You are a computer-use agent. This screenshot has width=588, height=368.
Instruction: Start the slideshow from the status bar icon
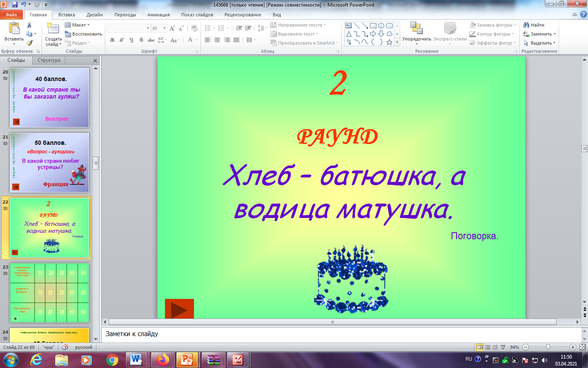pyautogui.click(x=503, y=347)
